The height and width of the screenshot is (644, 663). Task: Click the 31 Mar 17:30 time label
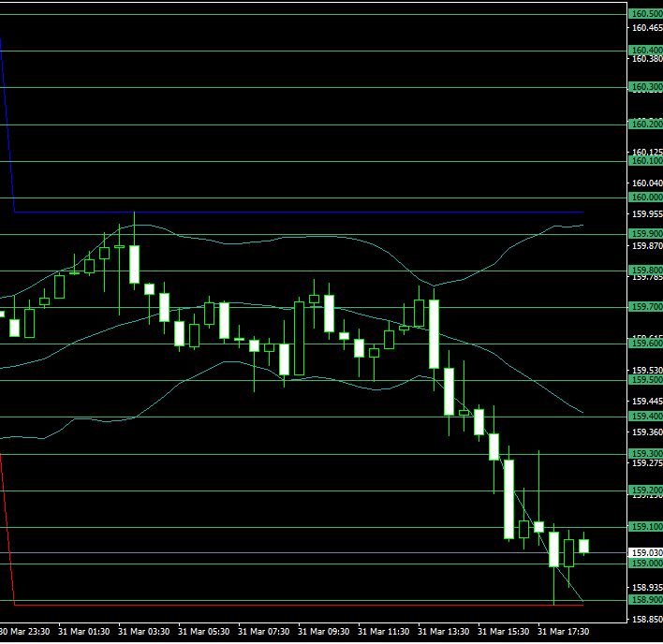pos(563,632)
